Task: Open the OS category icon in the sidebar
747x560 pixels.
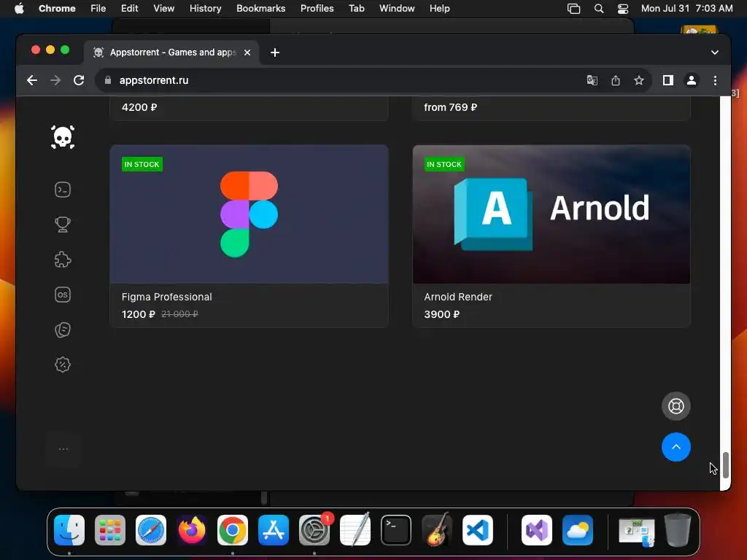Action: click(x=63, y=295)
